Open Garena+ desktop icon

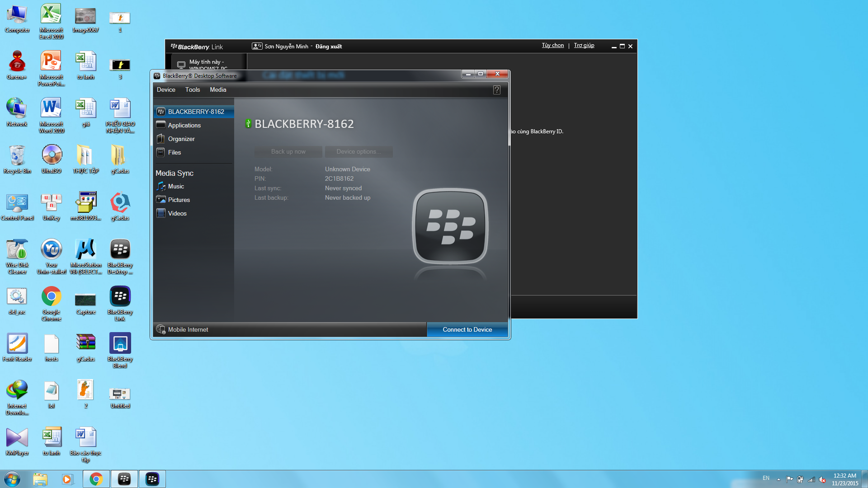[17, 66]
